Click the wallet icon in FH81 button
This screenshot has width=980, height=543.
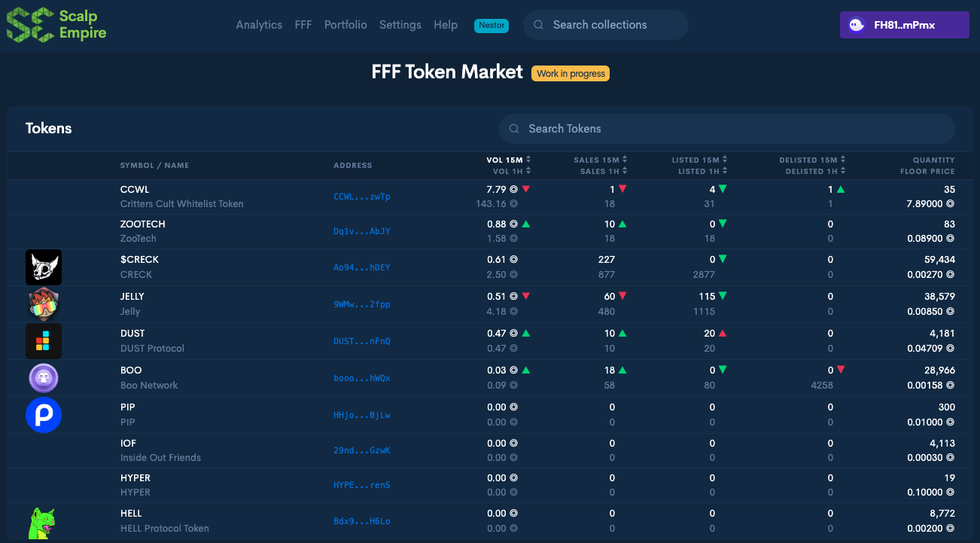pos(857,25)
